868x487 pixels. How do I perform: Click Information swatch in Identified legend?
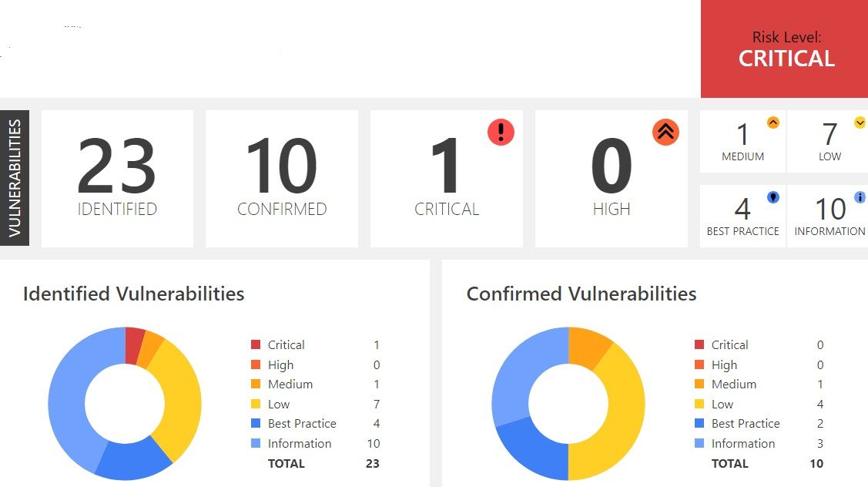point(256,443)
